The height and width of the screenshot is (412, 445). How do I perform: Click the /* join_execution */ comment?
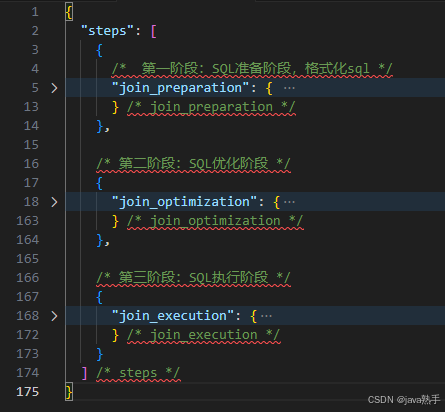point(204,335)
